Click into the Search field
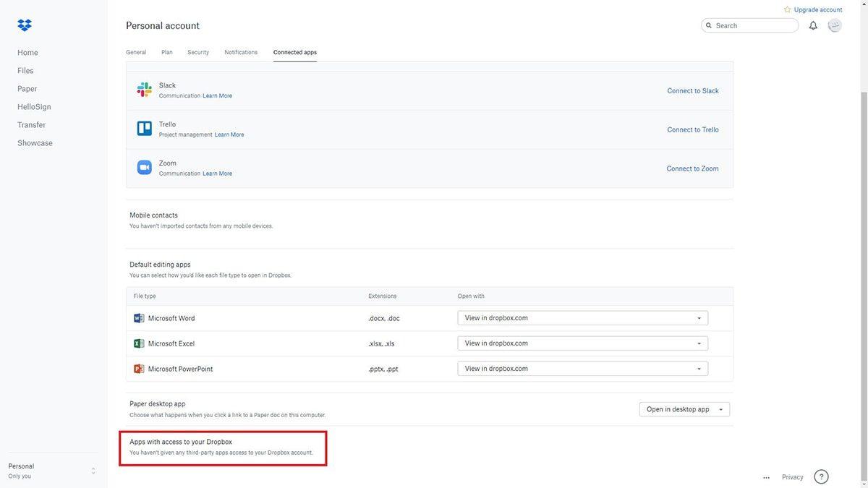 (752, 25)
